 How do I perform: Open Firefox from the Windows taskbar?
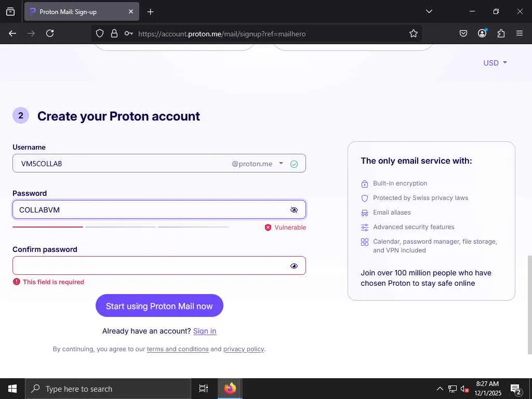point(230,389)
